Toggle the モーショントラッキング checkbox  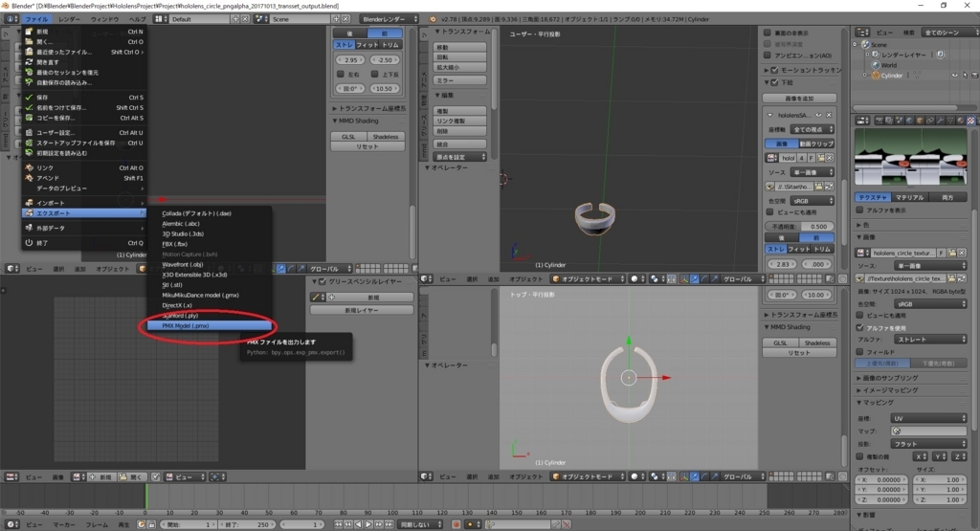[774, 70]
